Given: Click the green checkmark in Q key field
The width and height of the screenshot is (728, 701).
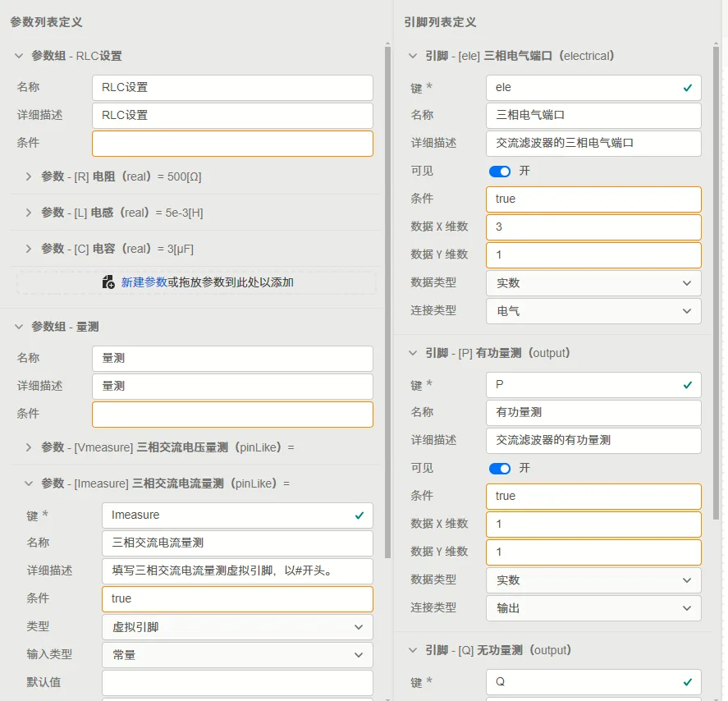Looking at the screenshot, I should pyautogui.click(x=688, y=681).
